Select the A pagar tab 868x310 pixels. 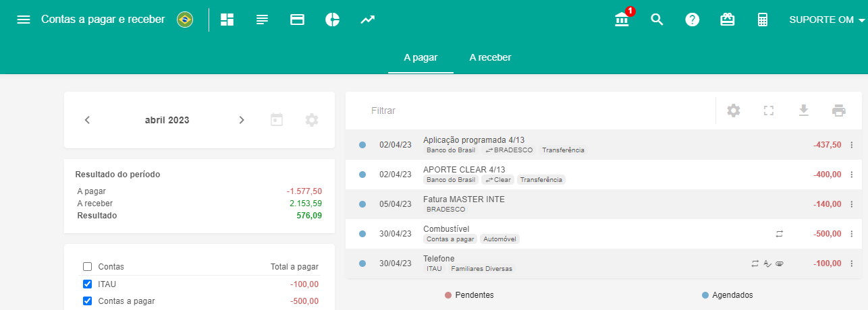pyautogui.click(x=421, y=57)
